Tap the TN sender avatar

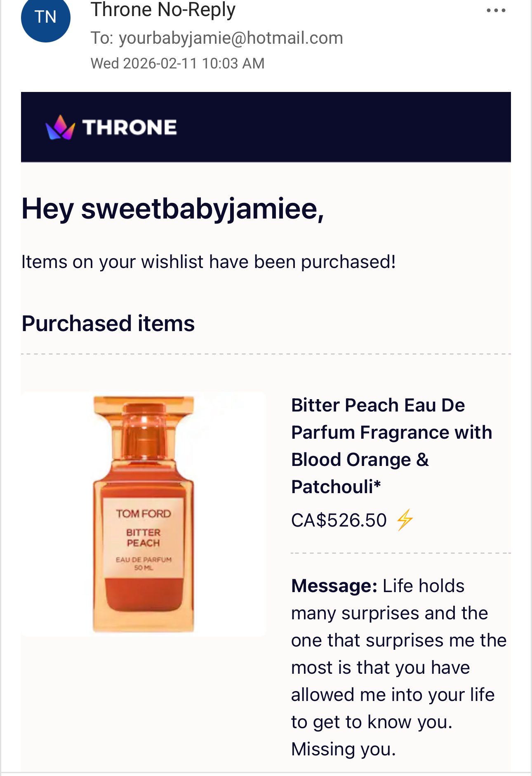tap(45, 17)
